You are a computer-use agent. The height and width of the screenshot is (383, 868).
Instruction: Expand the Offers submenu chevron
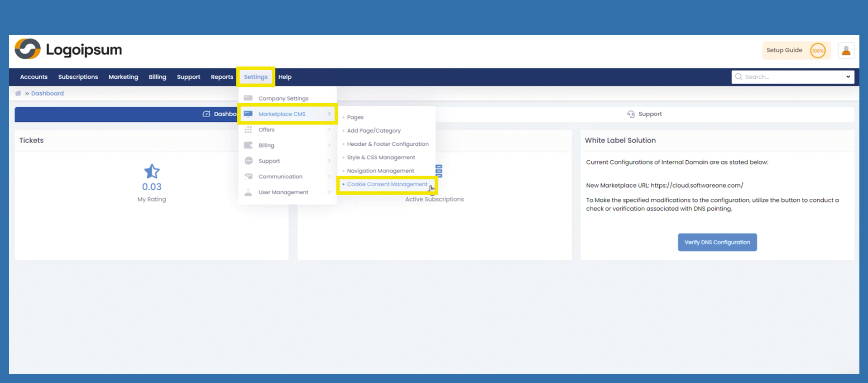click(329, 130)
